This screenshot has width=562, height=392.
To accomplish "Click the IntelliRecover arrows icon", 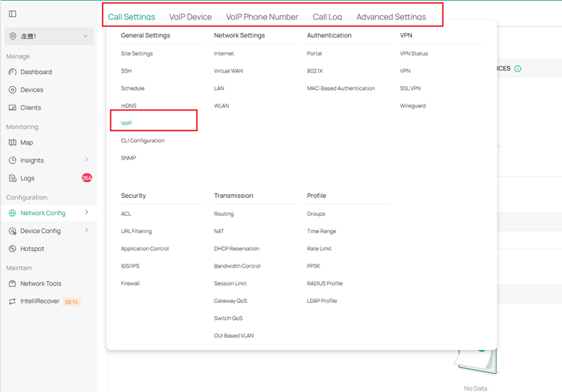I will [13, 301].
